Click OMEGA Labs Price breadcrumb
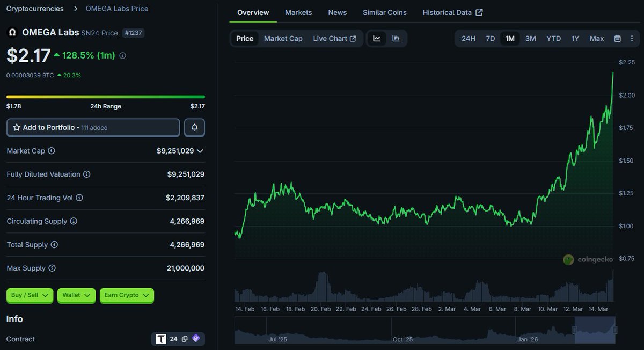This screenshot has width=644, height=350. coord(117,9)
